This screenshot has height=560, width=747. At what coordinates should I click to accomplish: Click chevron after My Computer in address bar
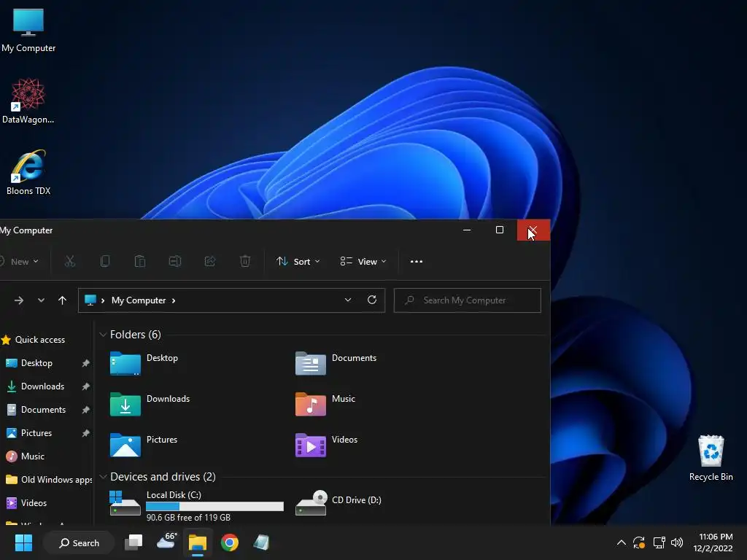(174, 300)
